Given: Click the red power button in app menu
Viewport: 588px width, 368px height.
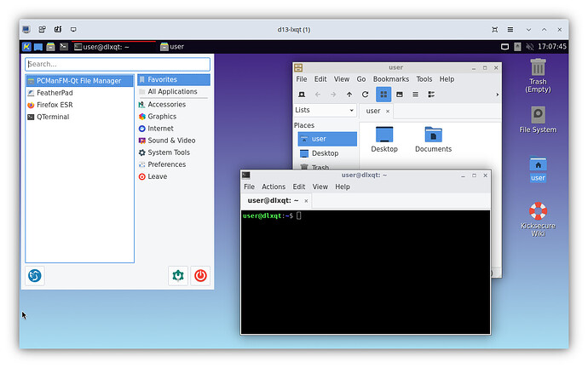Looking at the screenshot, I should (200, 275).
